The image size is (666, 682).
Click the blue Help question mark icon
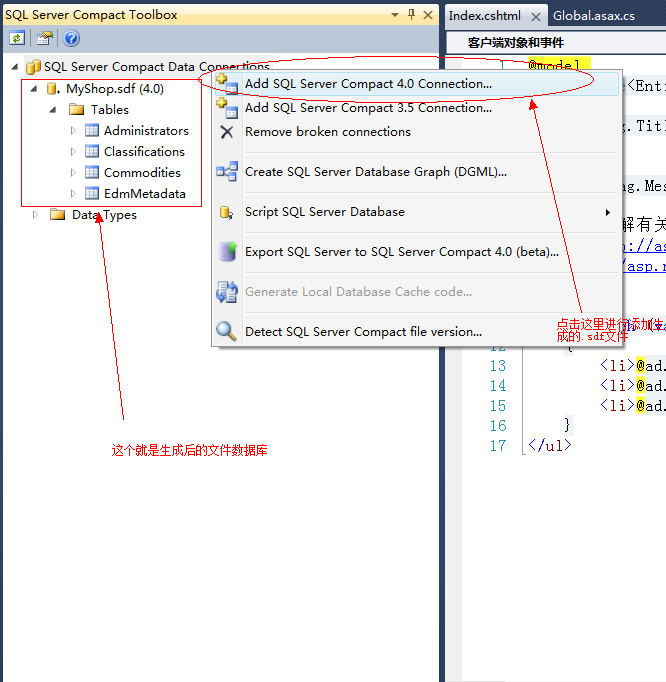click(71, 38)
